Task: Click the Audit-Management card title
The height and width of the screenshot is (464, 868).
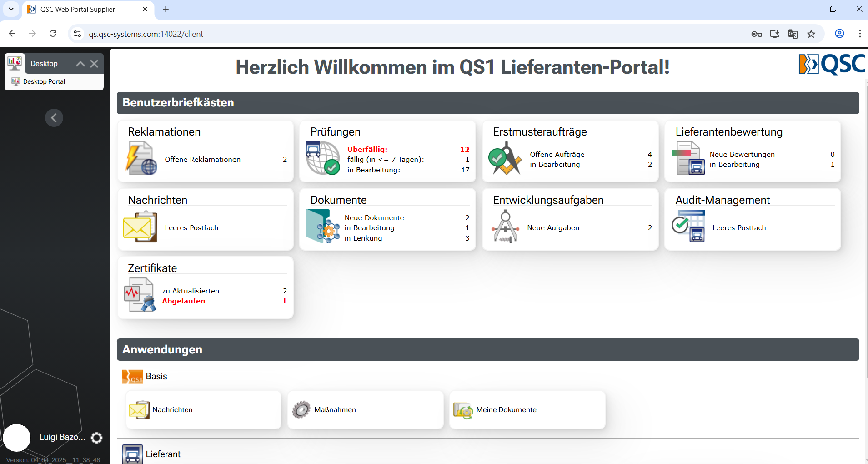Action: point(722,200)
